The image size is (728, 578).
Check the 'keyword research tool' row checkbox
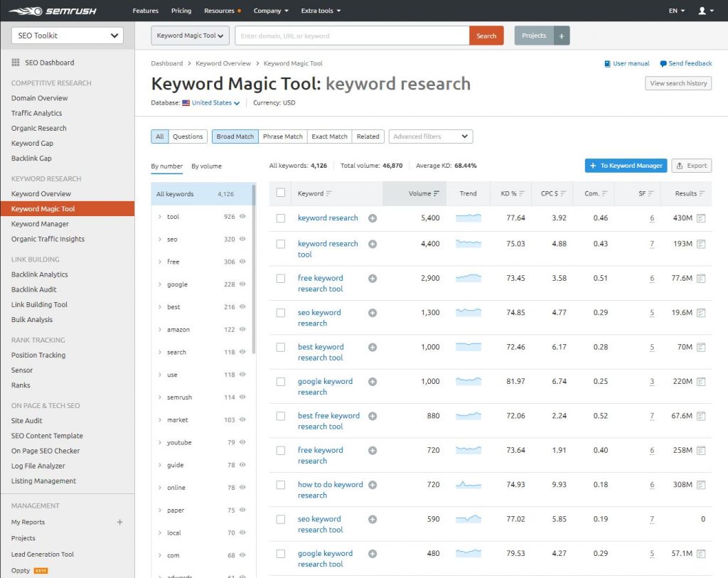(x=281, y=244)
